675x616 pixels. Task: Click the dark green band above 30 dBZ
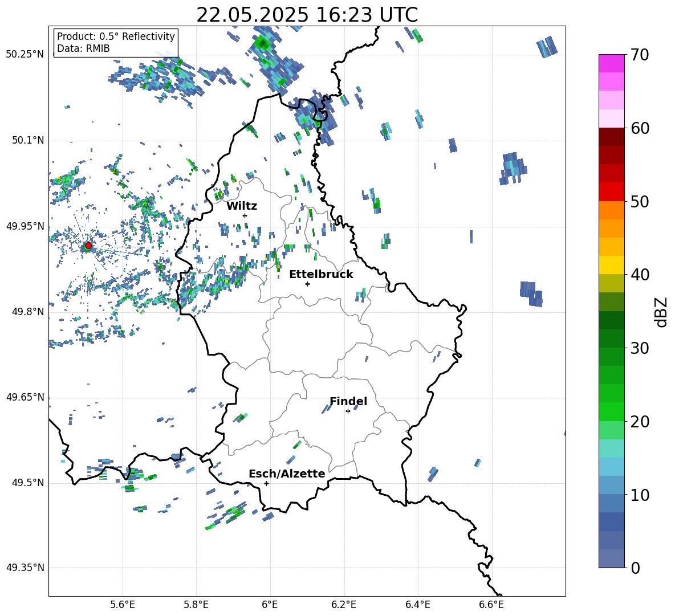(611, 338)
